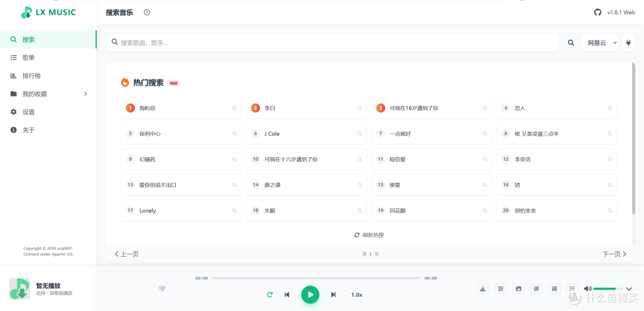This screenshot has height=311, width=644.
Task: Toggle the loop play mode icon
Action: point(270,294)
